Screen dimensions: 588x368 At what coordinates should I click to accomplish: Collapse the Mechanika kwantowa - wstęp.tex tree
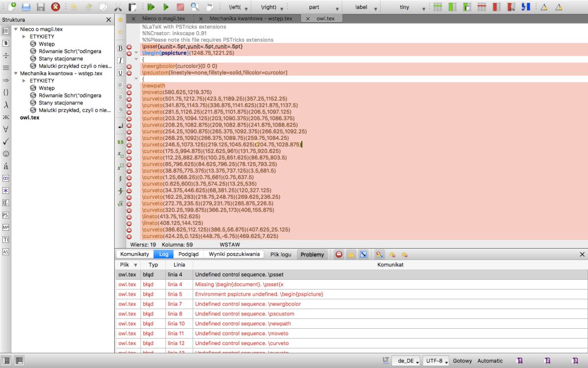16,73
